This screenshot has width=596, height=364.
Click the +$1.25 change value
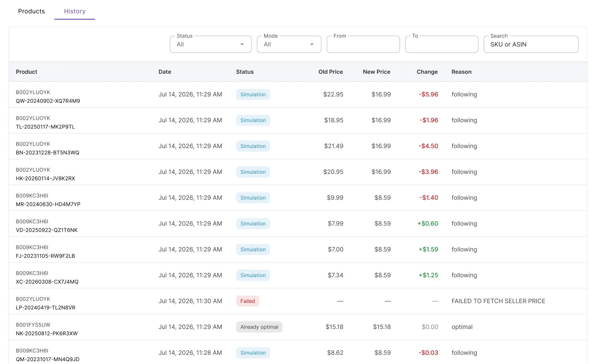tap(428, 275)
